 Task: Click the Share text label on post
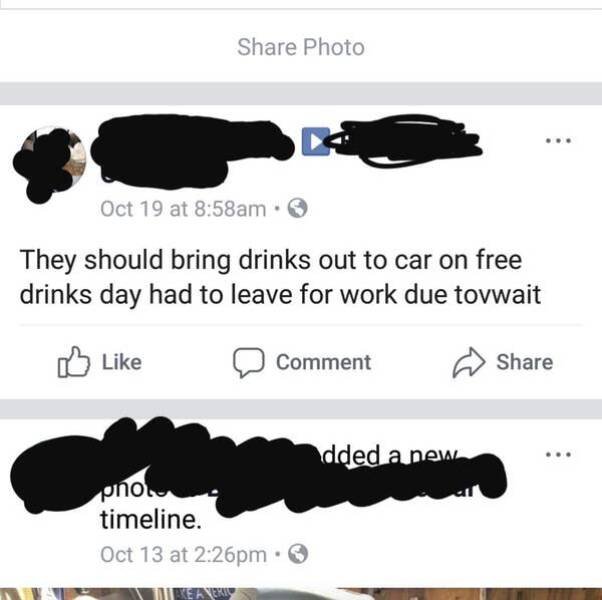point(524,362)
